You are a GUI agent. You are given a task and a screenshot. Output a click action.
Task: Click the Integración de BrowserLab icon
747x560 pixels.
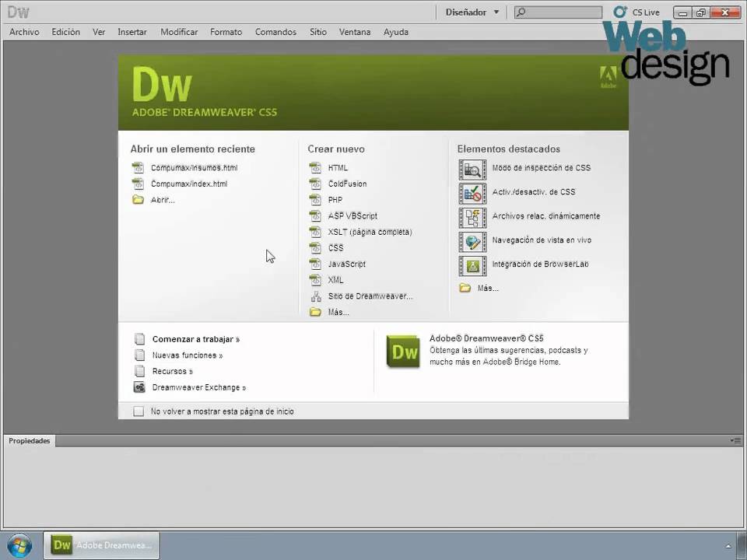[x=472, y=266]
